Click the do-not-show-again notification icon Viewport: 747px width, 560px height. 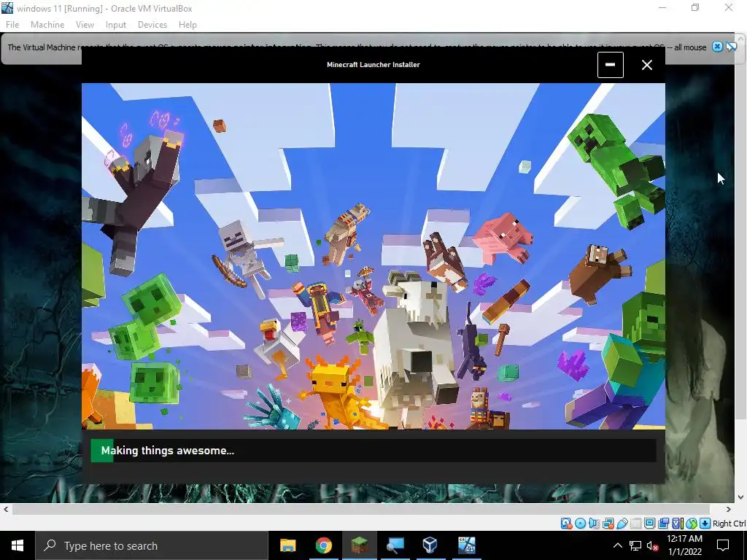(x=731, y=47)
